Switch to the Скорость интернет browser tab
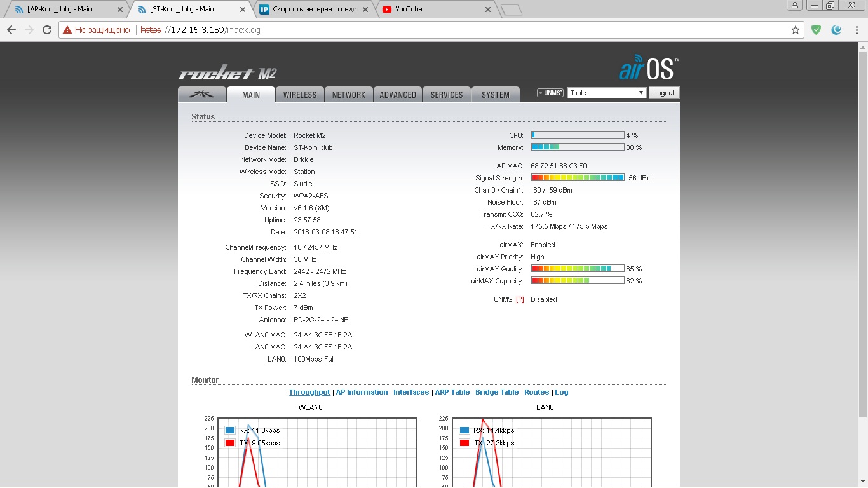This screenshot has height=488, width=868. click(313, 10)
